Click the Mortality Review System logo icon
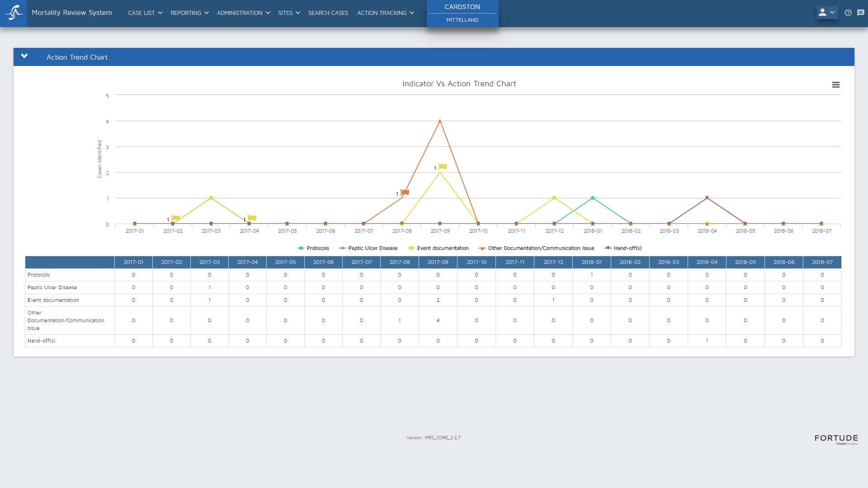This screenshot has width=868, height=488. [x=14, y=13]
